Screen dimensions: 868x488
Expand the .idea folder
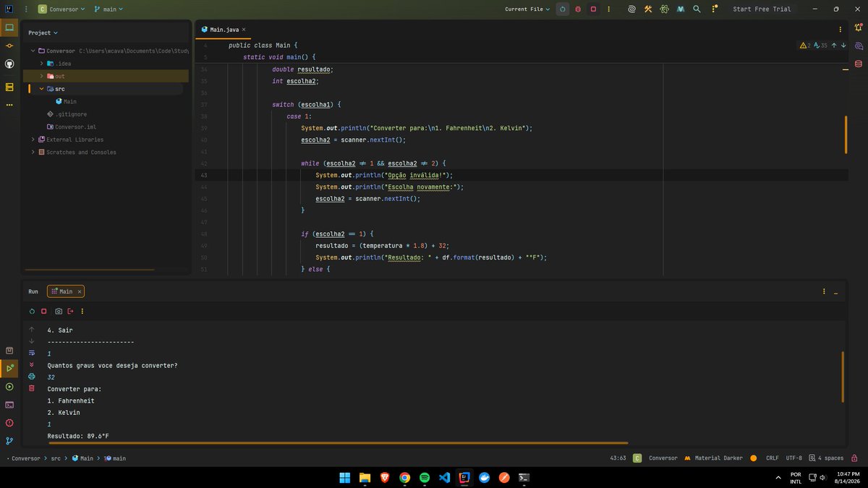[x=42, y=64]
